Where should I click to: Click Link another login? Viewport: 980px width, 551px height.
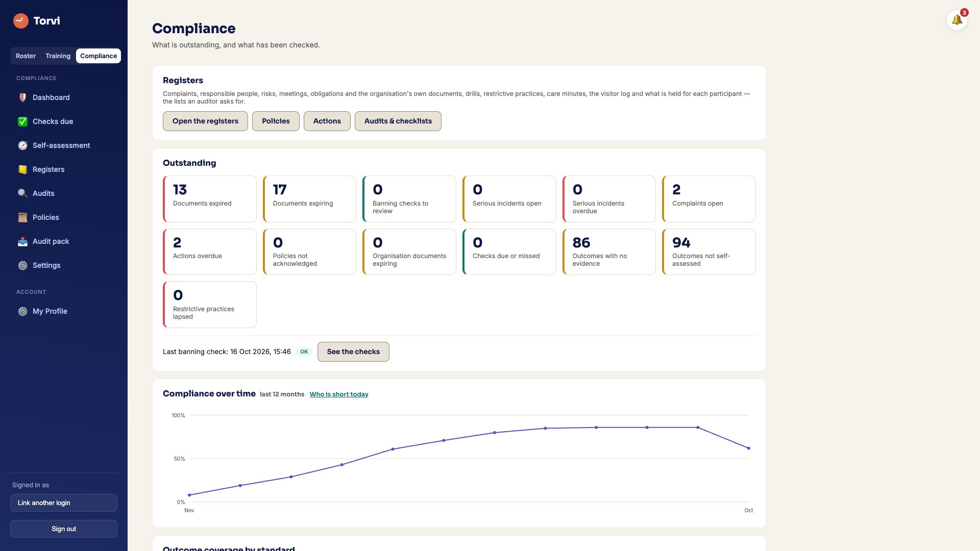click(x=64, y=503)
